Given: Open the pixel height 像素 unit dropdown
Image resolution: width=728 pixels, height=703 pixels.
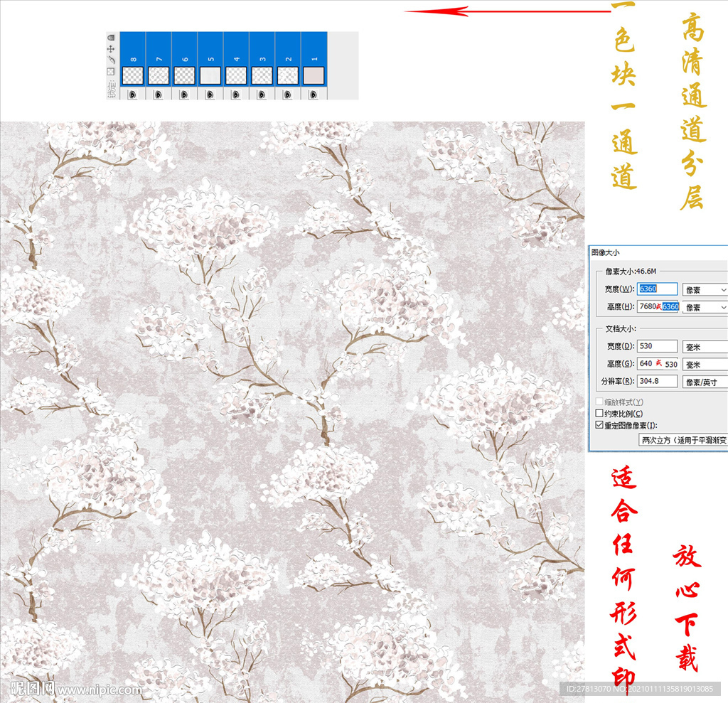Looking at the screenshot, I should [x=705, y=307].
